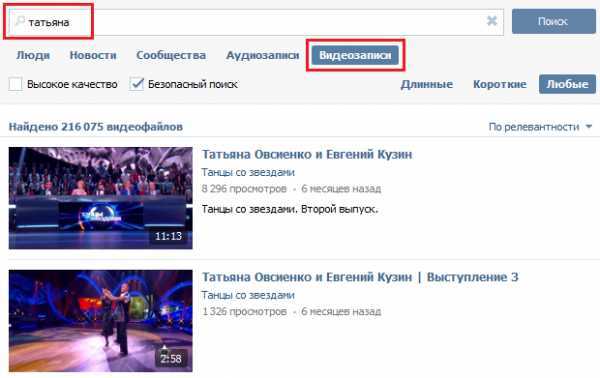Filter by Короткие videos

click(500, 84)
